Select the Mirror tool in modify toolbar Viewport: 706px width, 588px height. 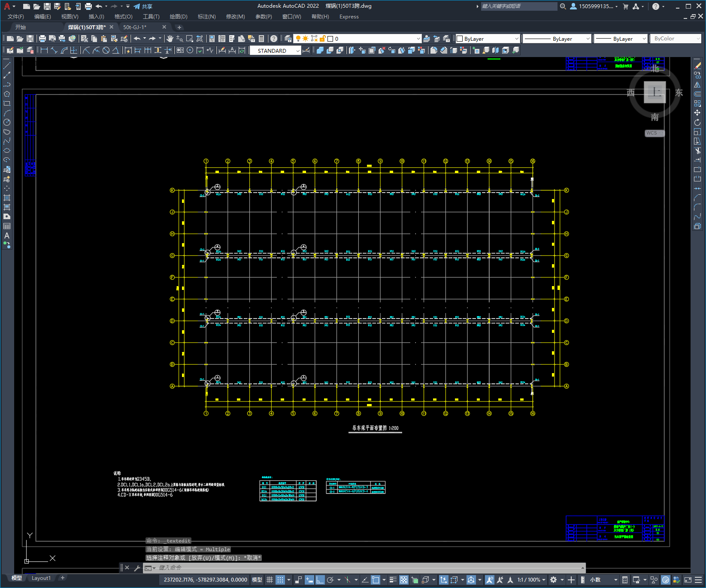pyautogui.click(x=697, y=84)
